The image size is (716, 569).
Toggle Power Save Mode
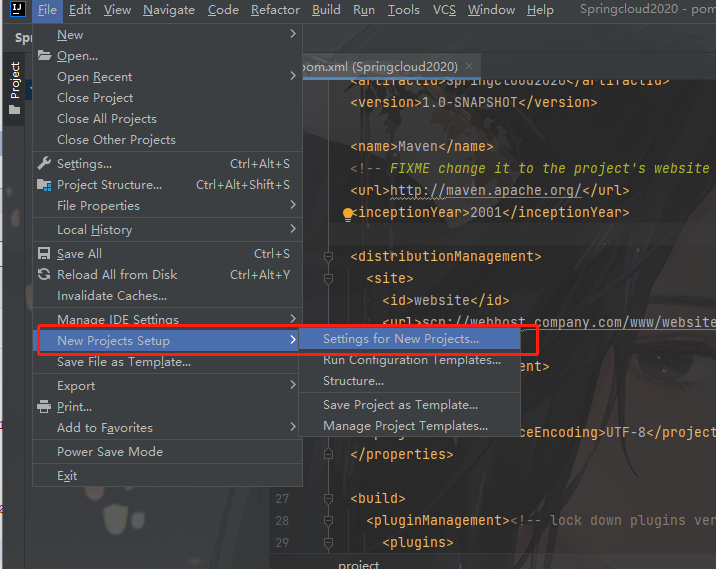[x=168, y=452]
